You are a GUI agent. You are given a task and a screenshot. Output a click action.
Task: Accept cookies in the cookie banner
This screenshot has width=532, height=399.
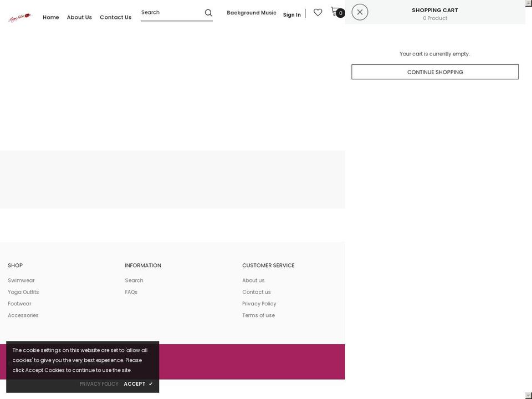(138, 383)
